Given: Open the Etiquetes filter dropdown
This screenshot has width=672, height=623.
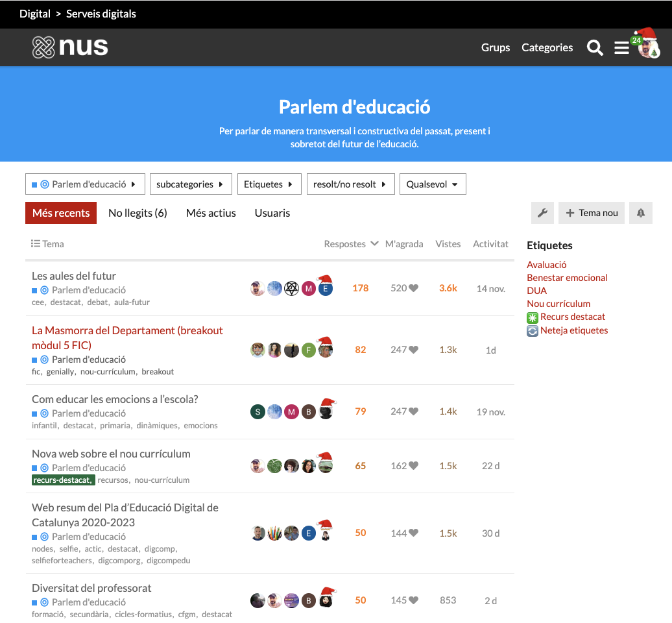Looking at the screenshot, I should tap(269, 184).
